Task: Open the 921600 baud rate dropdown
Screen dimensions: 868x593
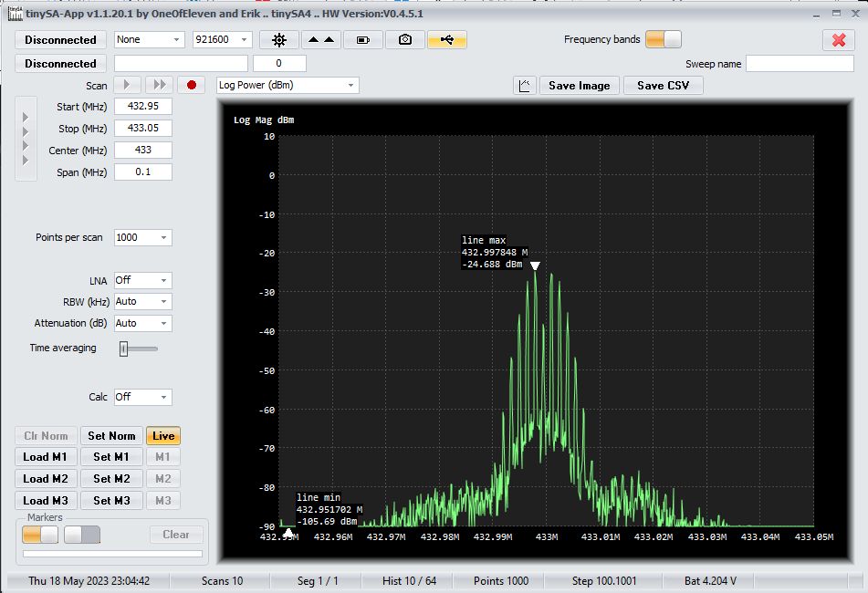Action: coord(222,39)
